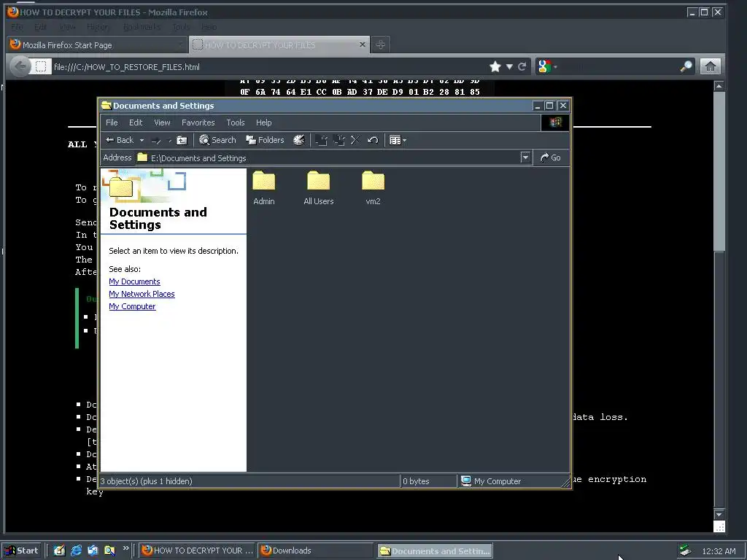Launch the first Quick Launch icon
747x560 pixels.
coord(59,551)
